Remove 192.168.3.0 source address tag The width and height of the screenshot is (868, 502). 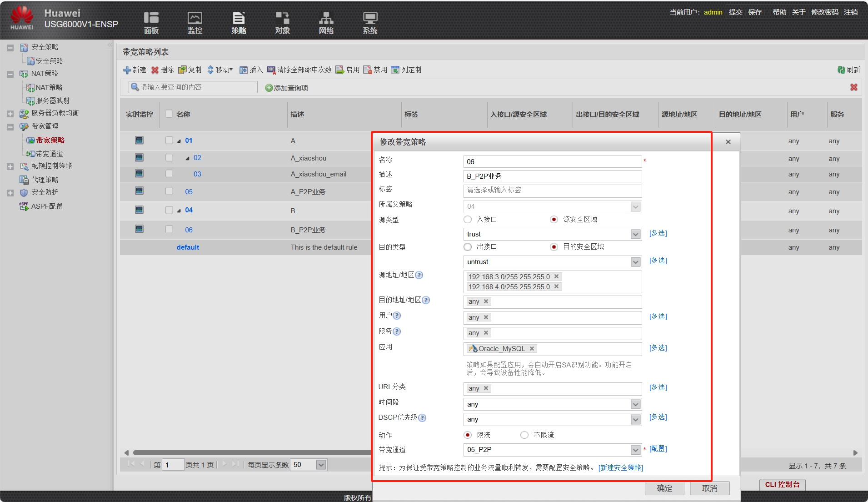556,276
